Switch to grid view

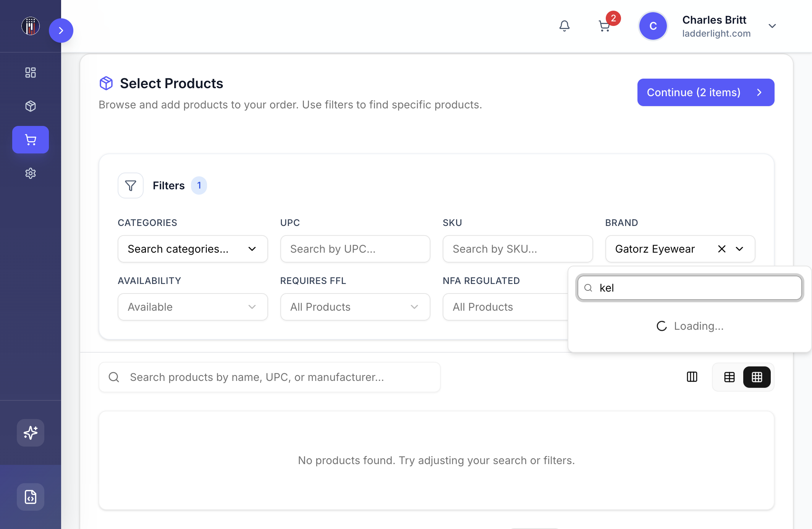point(757,377)
